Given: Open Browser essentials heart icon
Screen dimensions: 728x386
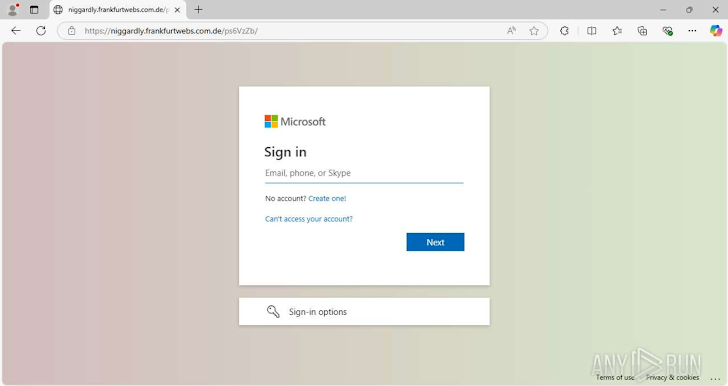Looking at the screenshot, I should click(668, 31).
